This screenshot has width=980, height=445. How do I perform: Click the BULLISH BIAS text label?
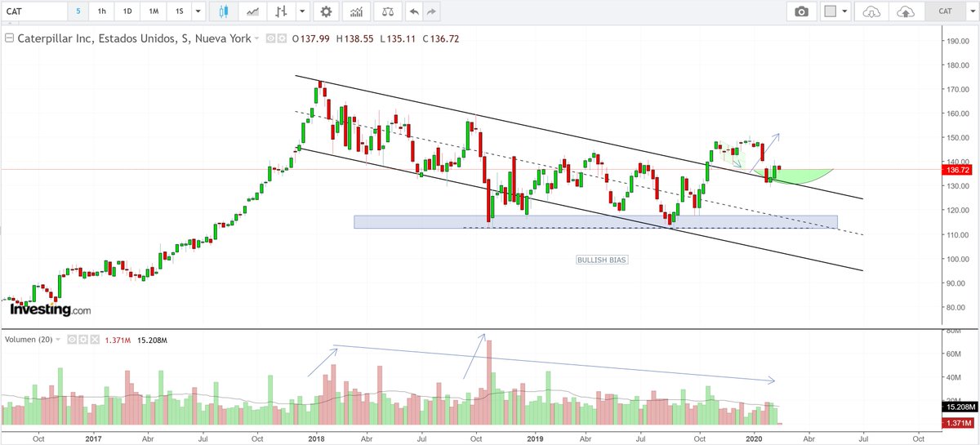[x=602, y=259]
